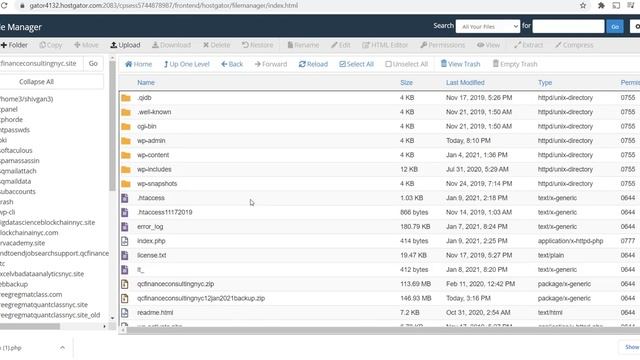Select the wp-includes folder icon
Viewport: 640px width, 360px height.
point(126,169)
